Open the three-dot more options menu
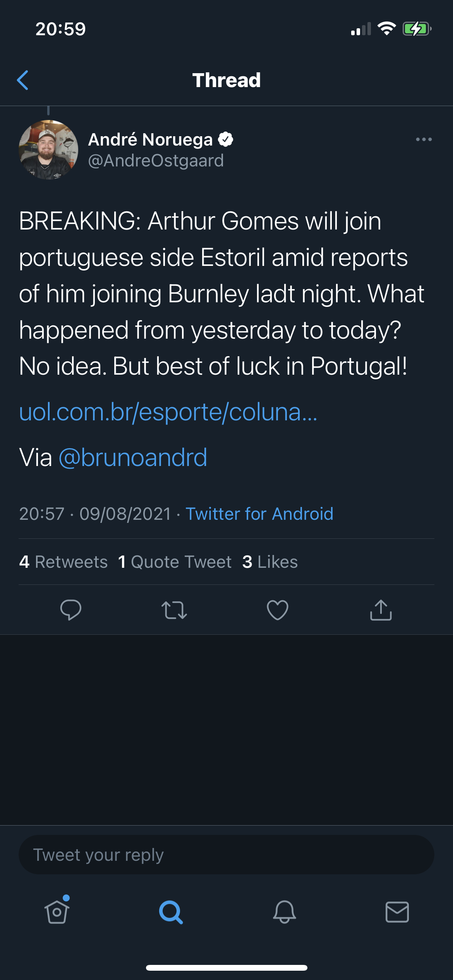453x980 pixels. click(x=424, y=139)
